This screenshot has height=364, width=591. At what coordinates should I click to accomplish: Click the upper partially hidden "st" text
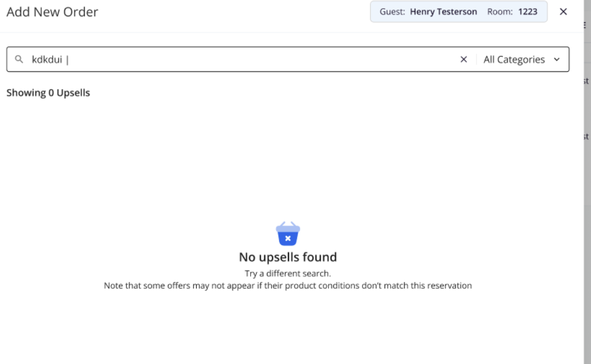pos(586,81)
